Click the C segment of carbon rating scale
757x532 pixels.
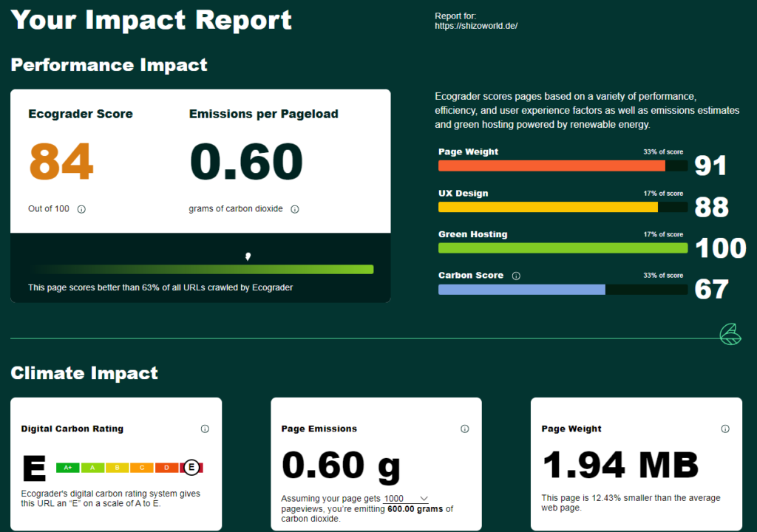click(142, 467)
